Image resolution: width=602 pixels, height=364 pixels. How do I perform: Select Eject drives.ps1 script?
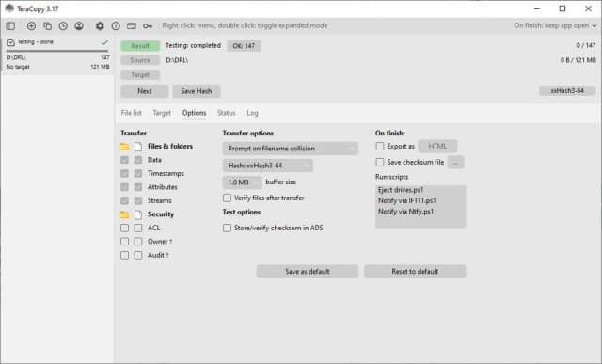point(401,190)
